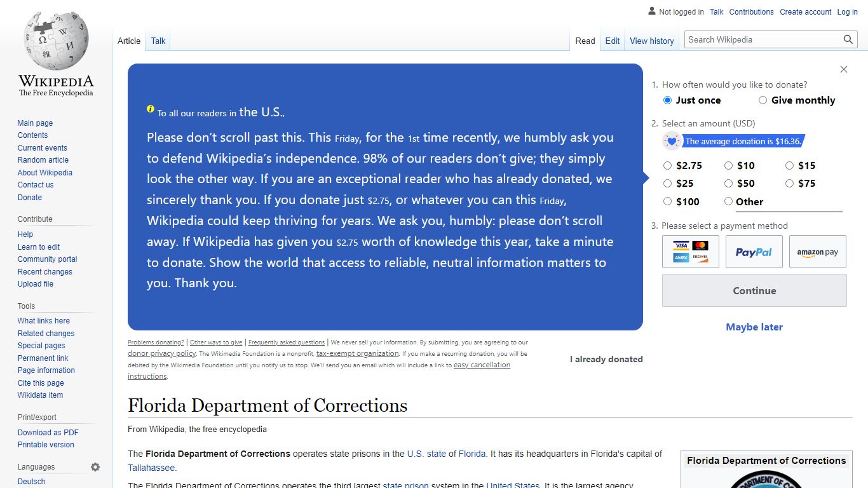The image size is (868, 488).
Task: Open the Edit tab
Action: 613,41
